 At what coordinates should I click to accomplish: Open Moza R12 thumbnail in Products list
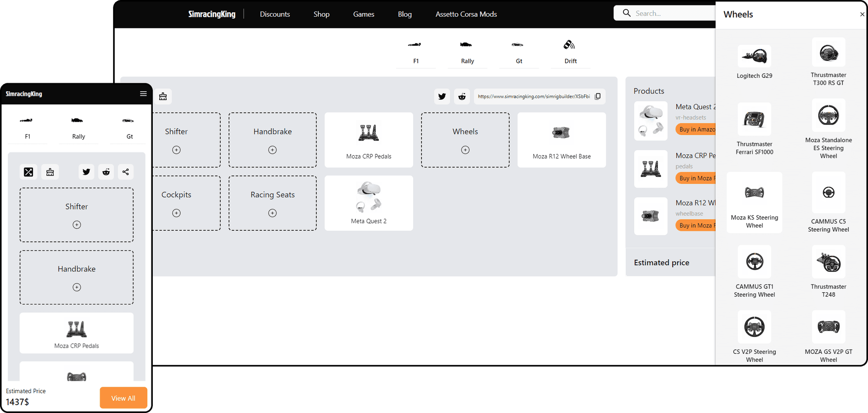(x=651, y=216)
